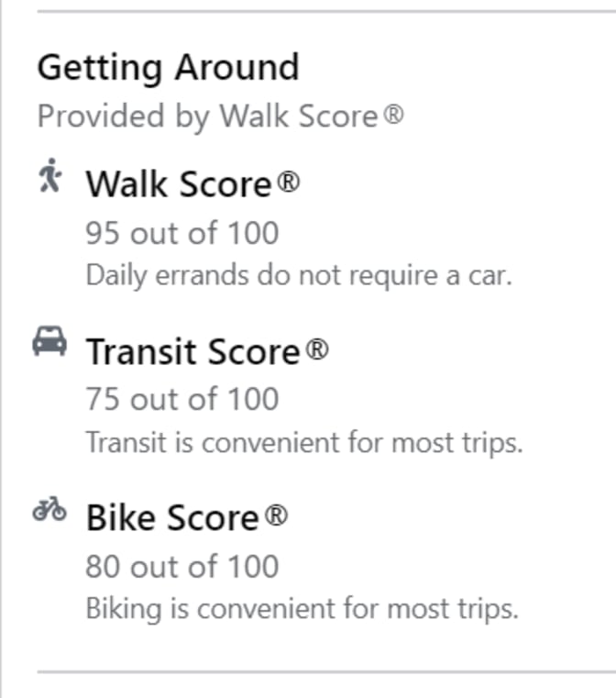Image resolution: width=616 pixels, height=698 pixels.
Task: Click the bottom horizontal divider line
Action: 325,671
